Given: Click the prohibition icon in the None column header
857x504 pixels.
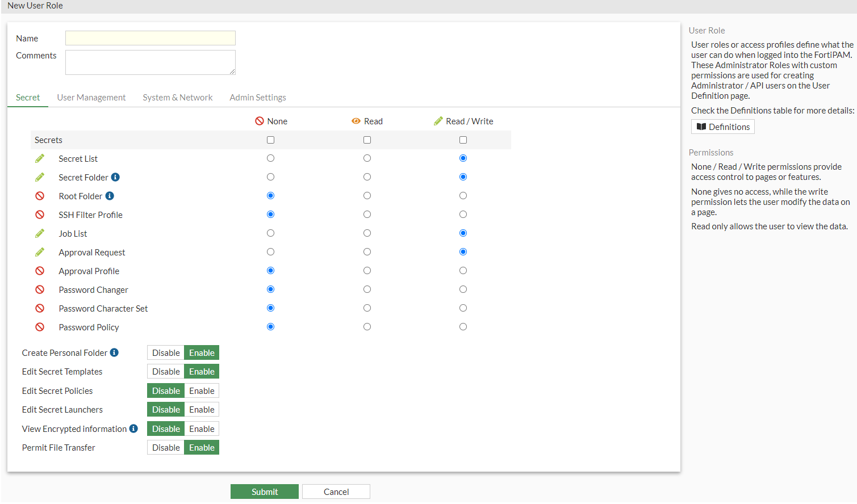Looking at the screenshot, I should click(258, 121).
